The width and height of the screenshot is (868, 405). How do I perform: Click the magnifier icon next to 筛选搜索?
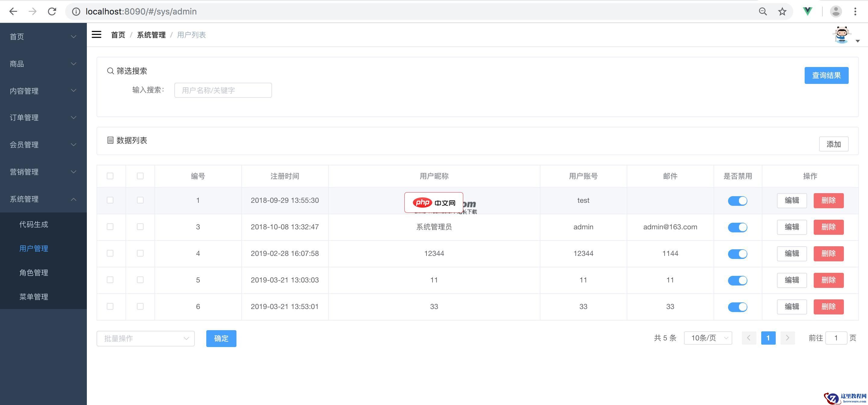[x=110, y=71]
